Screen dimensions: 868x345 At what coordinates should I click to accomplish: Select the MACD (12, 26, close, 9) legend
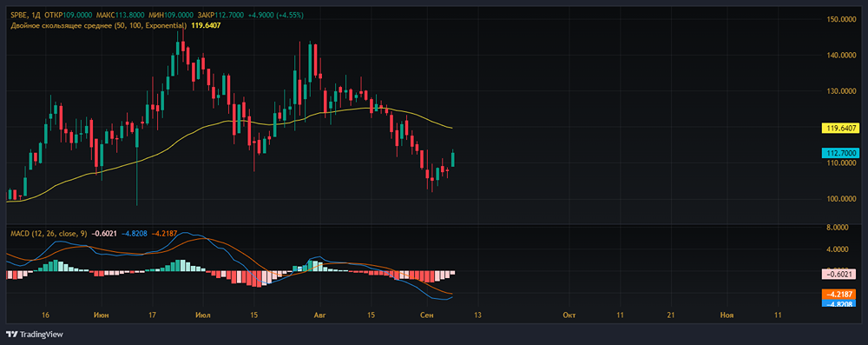(x=49, y=234)
